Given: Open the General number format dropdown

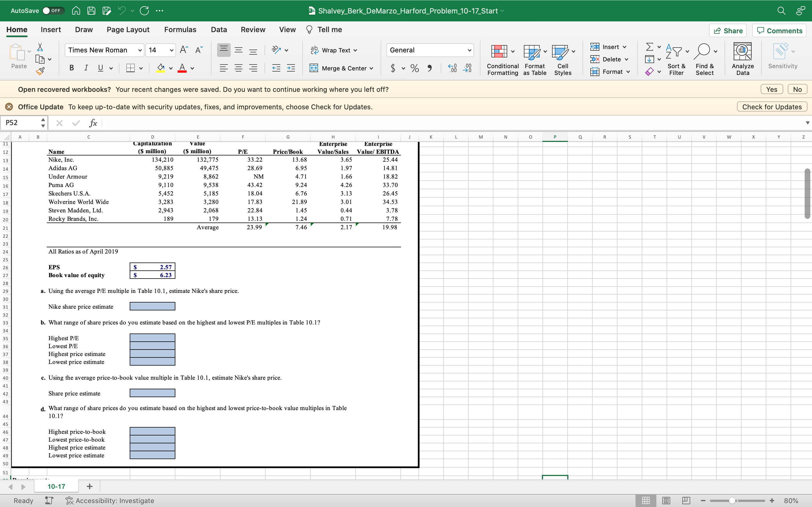Looking at the screenshot, I should tap(469, 50).
